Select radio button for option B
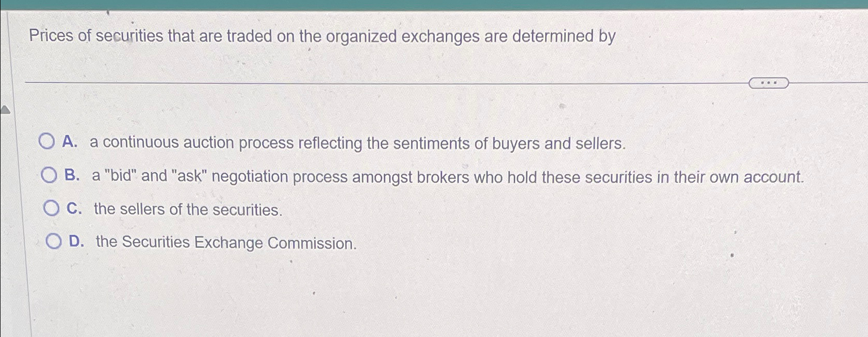Image resolution: width=868 pixels, height=337 pixels. (49, 175)
